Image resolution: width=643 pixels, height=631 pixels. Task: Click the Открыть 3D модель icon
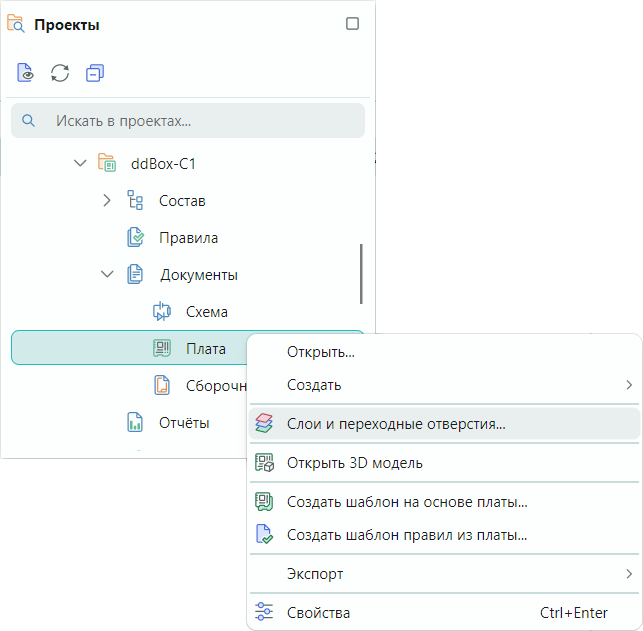tap(264, 463)
